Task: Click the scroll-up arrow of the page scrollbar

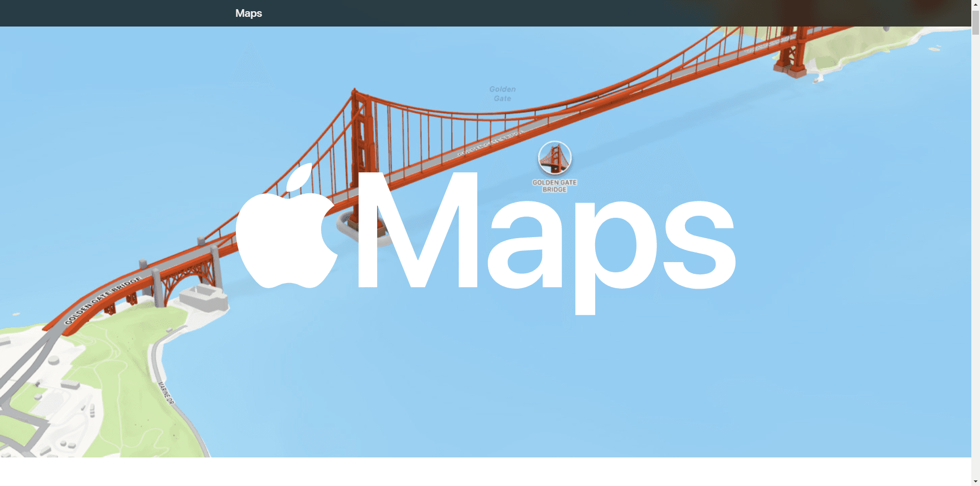Action: click(975, 4)
